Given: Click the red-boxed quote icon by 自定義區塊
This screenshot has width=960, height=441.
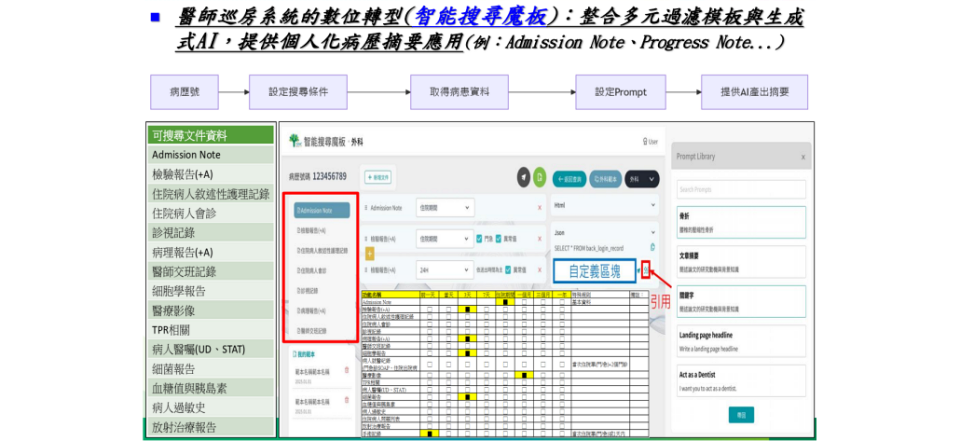Looking at the screenshot, I should tap(648, 270).
